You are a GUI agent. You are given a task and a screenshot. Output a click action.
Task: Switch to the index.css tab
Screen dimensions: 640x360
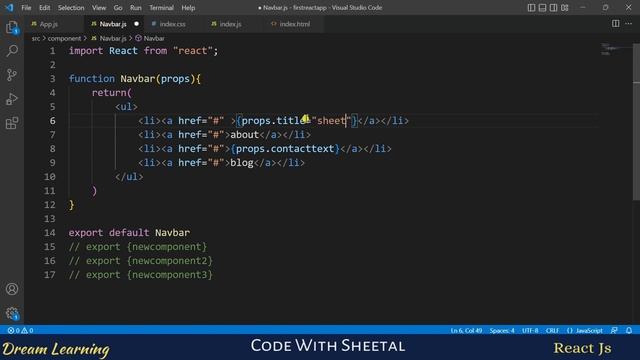tap(173, 24)
